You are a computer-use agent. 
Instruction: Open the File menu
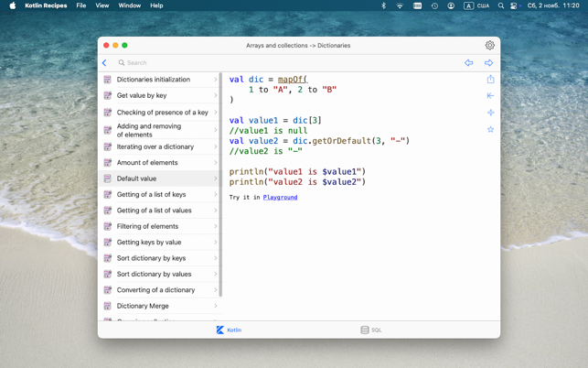click(81, 5)
